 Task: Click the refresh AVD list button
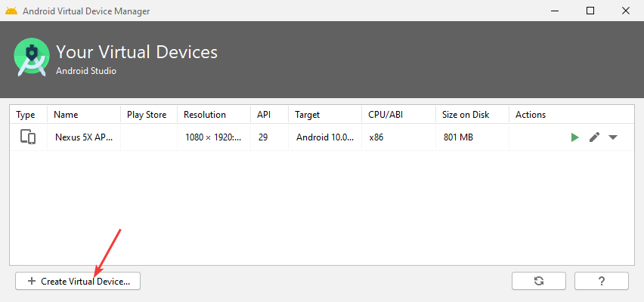tap(539, 281)
